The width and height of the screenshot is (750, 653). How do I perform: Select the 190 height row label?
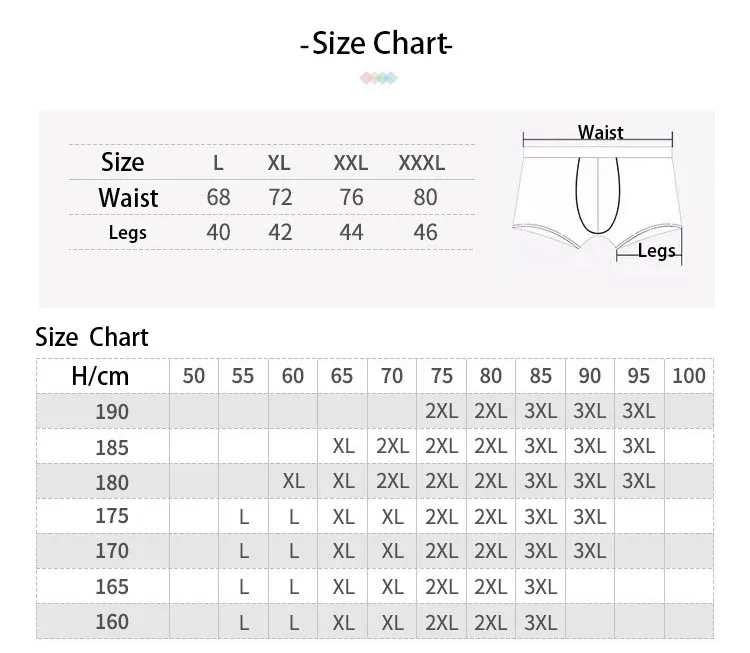pos(112,411)
